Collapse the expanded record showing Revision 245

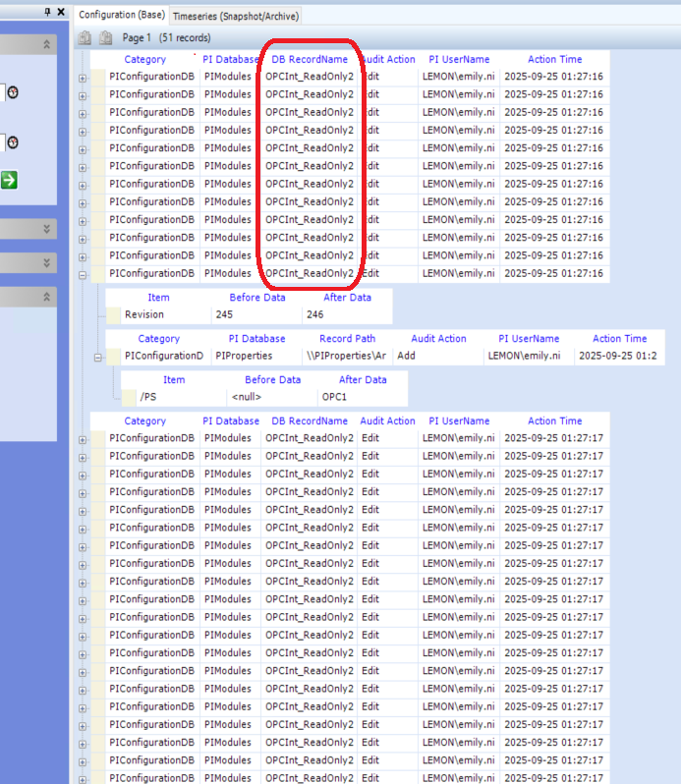83,274
